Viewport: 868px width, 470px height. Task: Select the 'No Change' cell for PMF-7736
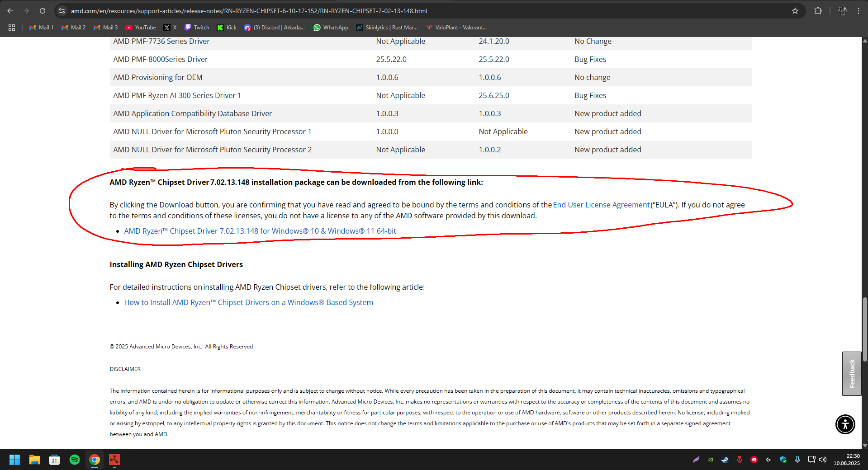(x=593, y=41)
